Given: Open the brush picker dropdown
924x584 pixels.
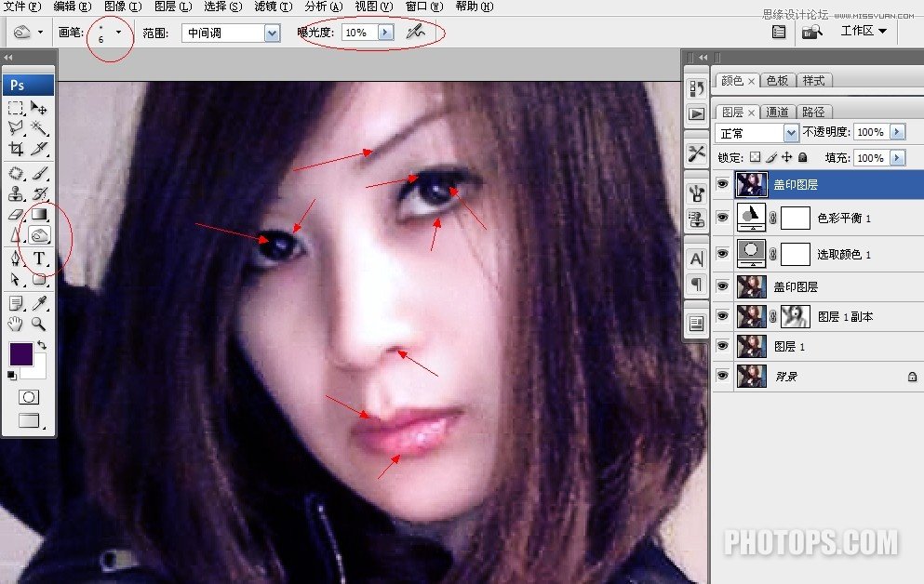Looking at the screenshot, I should [118, 32].
